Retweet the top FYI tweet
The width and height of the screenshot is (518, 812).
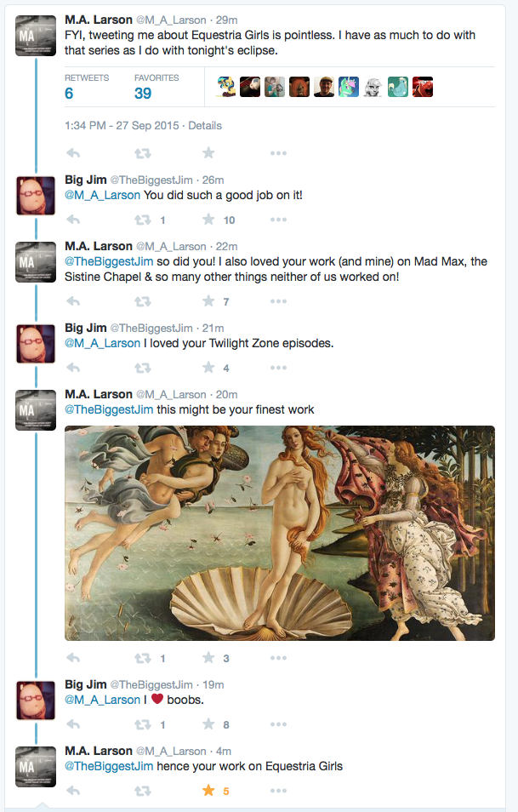pos(142,153)
